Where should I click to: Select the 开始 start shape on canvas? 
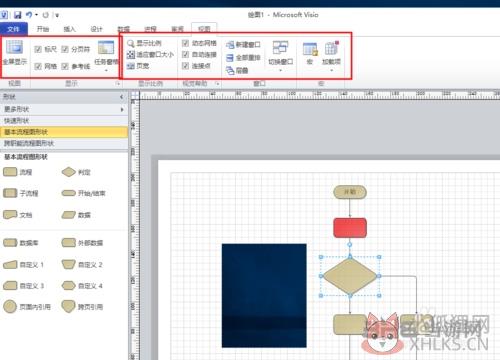tap(350, 192)
